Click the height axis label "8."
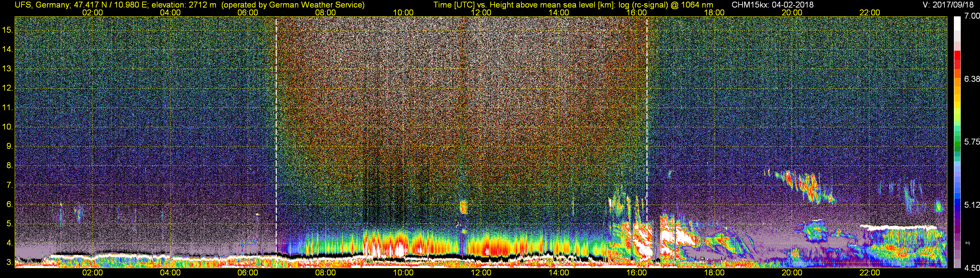This screenshot has width=980, height=278. click(x=10, y=166)
